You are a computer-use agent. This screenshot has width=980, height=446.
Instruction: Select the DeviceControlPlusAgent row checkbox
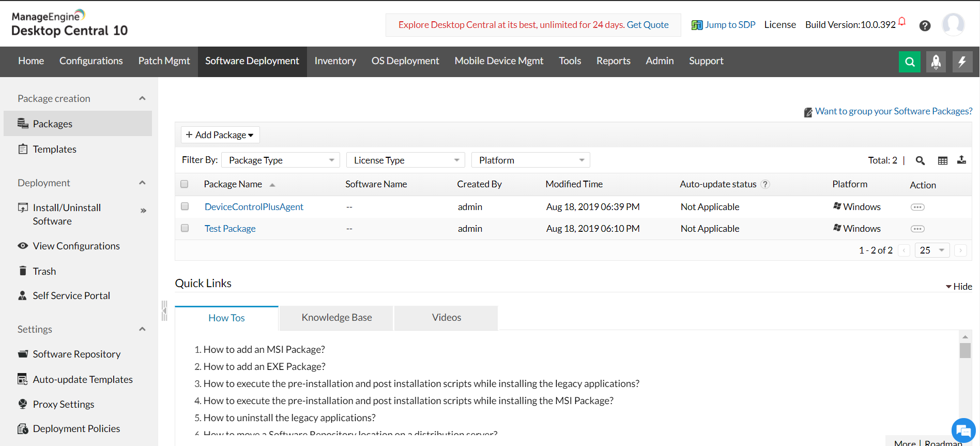[185, 206]
